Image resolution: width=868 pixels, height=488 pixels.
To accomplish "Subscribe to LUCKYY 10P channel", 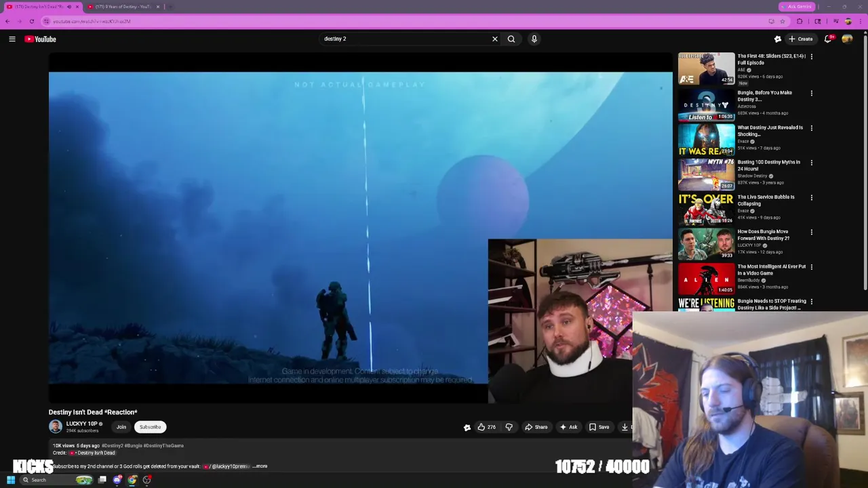I will (151, 427).
